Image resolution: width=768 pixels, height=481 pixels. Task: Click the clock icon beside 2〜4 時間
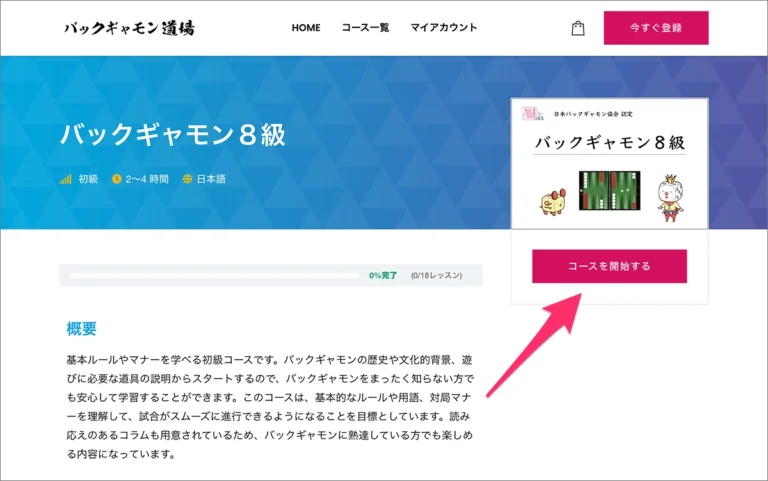(117, 179)
